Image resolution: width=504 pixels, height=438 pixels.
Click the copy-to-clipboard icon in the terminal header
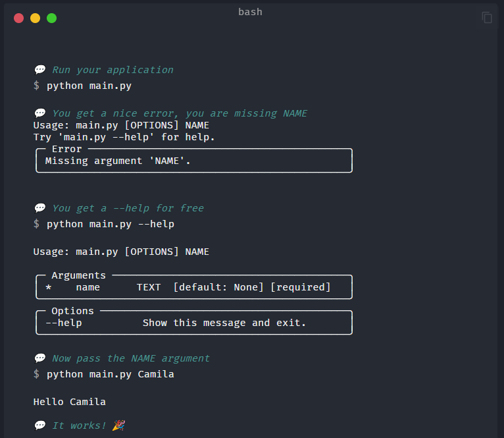coord(487,18)
